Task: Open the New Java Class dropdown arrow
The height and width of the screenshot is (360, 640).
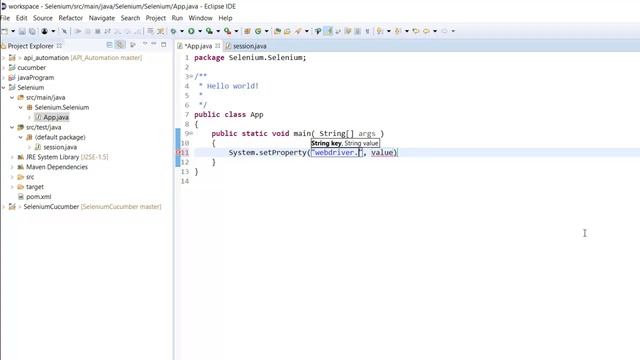Action: 267,31
